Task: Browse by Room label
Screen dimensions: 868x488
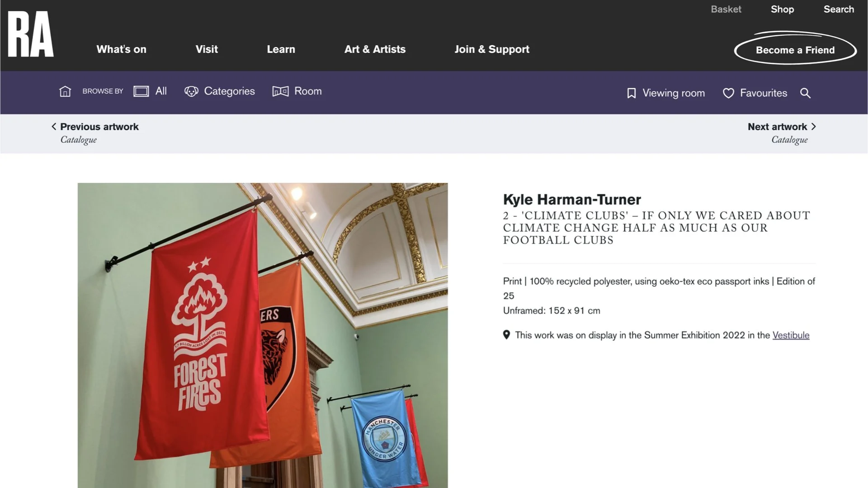Action: [308, 91]
